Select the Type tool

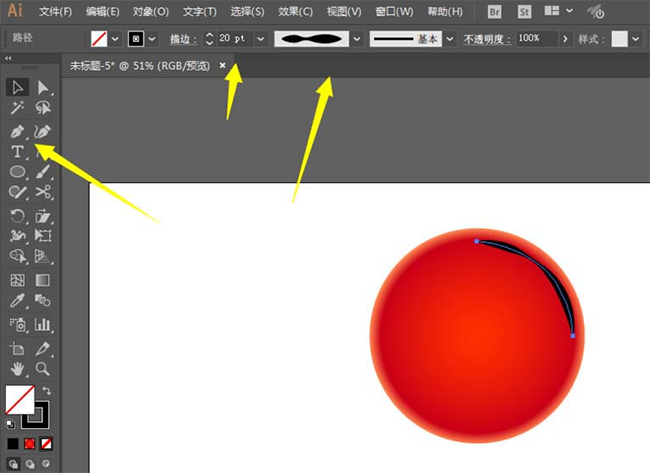tap(17, 152)
